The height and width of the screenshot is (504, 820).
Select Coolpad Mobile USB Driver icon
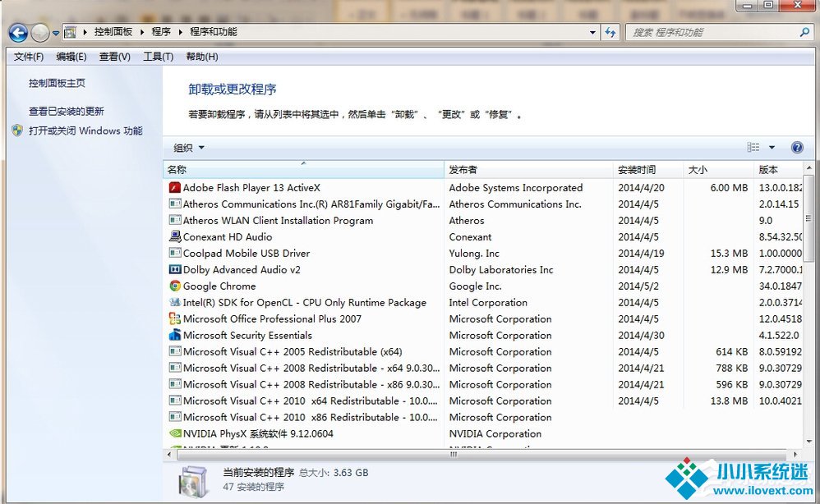tap(175, 253)
